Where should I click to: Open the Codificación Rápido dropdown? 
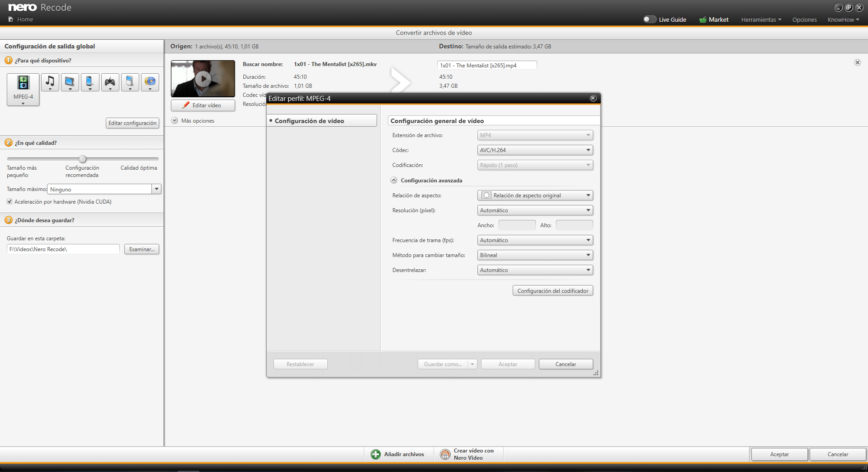[x=535, y=165]
